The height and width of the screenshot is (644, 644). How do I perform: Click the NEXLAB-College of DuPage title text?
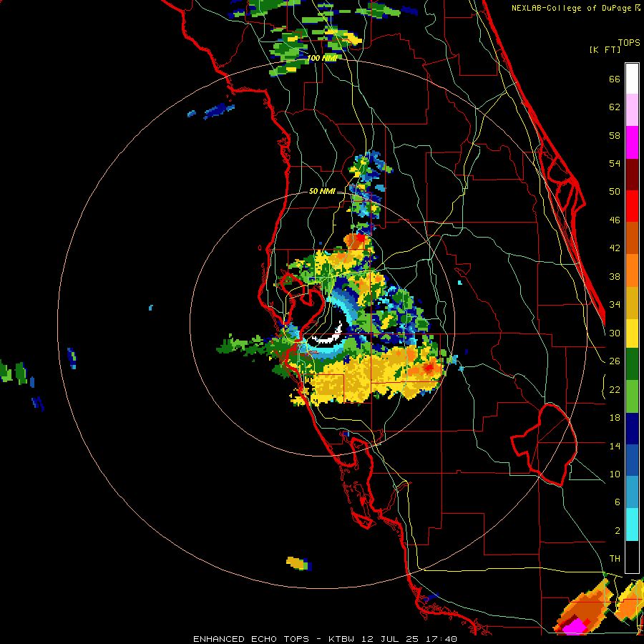(572, 8)
